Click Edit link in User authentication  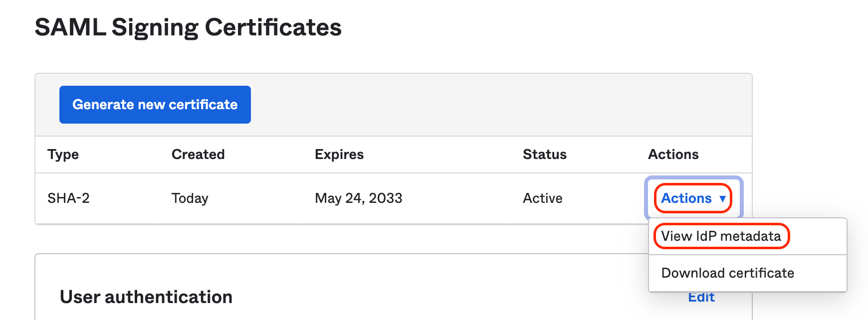coord(701,298)
